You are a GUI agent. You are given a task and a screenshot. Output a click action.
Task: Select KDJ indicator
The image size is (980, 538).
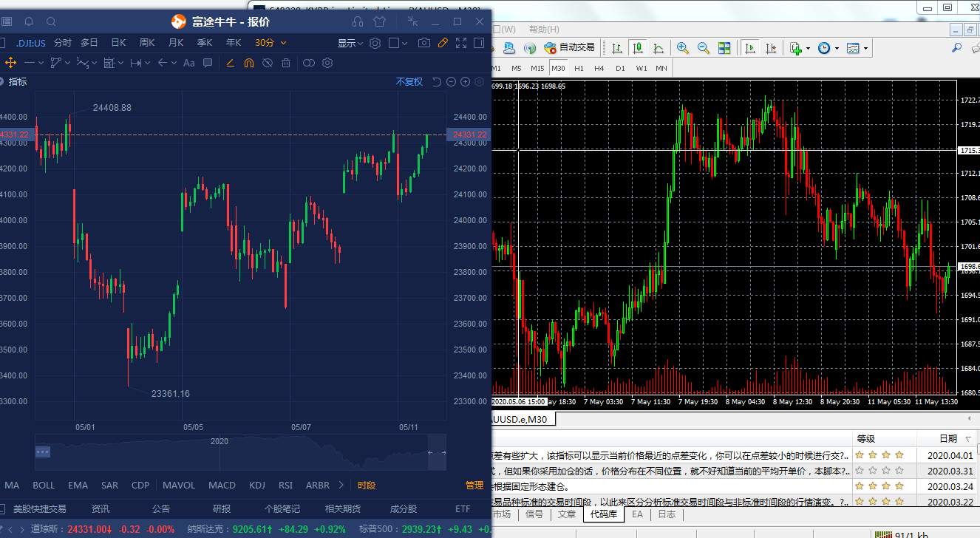pos(257,485)
